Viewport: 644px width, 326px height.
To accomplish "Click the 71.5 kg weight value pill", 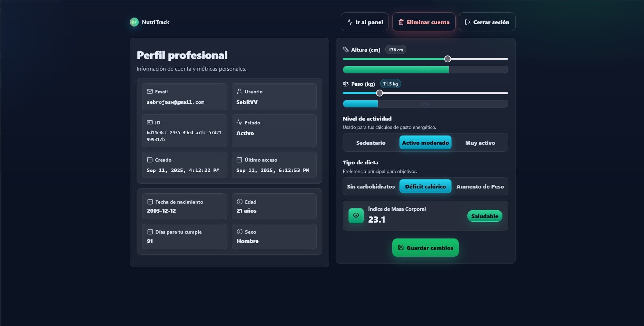I will (x=390, y=83).
